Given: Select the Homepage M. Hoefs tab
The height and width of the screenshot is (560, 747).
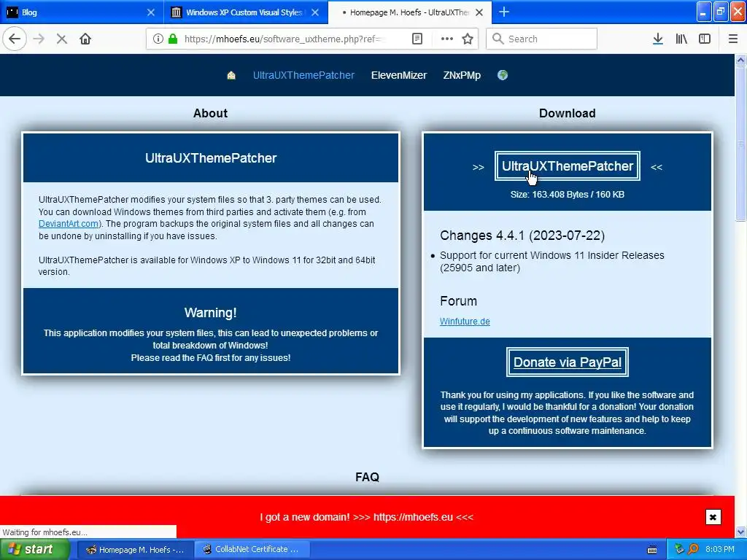Looking at the screenshot, I should tap(410, 12).
